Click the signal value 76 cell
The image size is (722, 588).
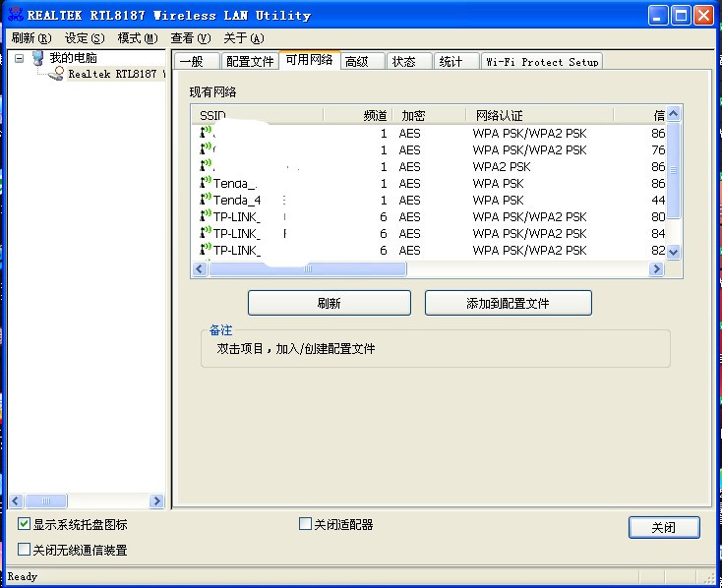click(658, 149)
